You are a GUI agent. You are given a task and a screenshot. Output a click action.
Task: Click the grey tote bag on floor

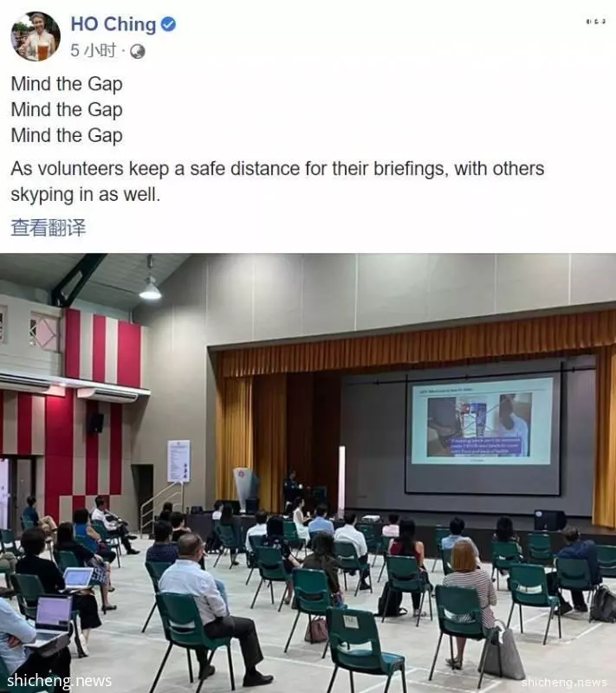[x=503, y=650]
